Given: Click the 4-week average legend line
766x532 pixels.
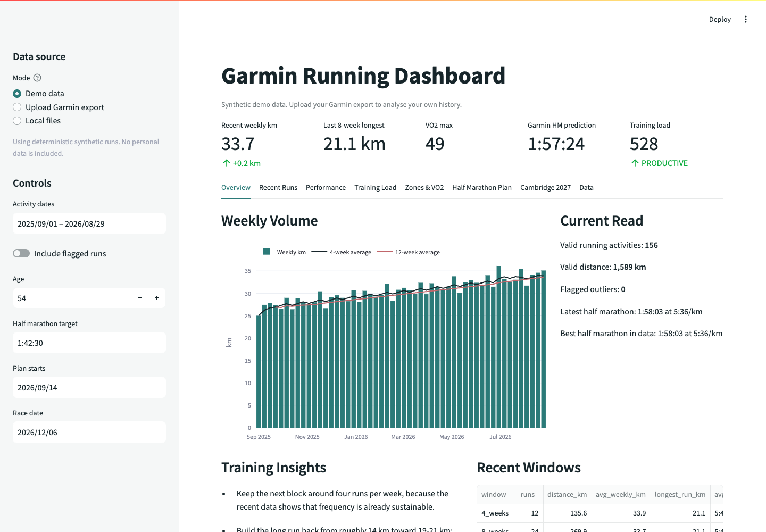Looking at the screenshot, I should (x=319, y=252).
